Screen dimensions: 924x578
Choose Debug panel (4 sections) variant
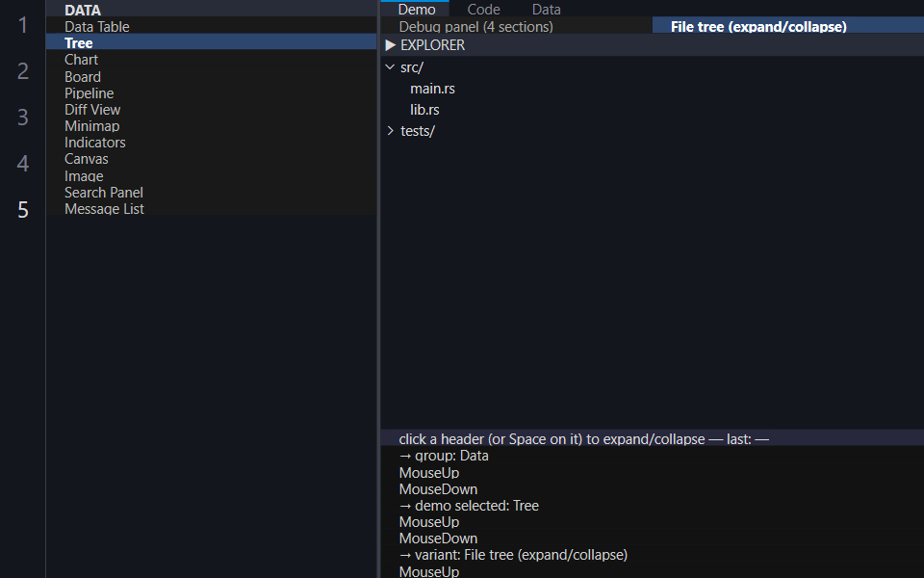476,27
